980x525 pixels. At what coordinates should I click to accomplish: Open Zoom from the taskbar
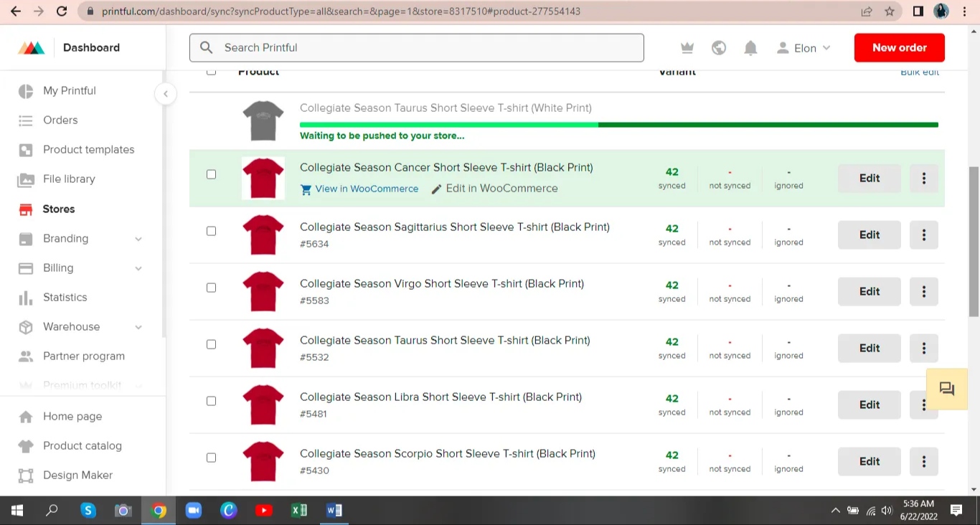click(194, 511)
